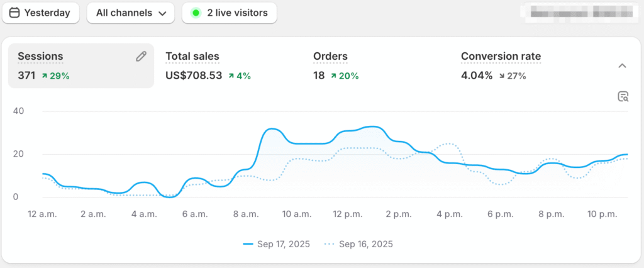Viewport: 644px width, 268px height.
Task: Click the upward arrow next to 29%
Action: pos(45,76)
